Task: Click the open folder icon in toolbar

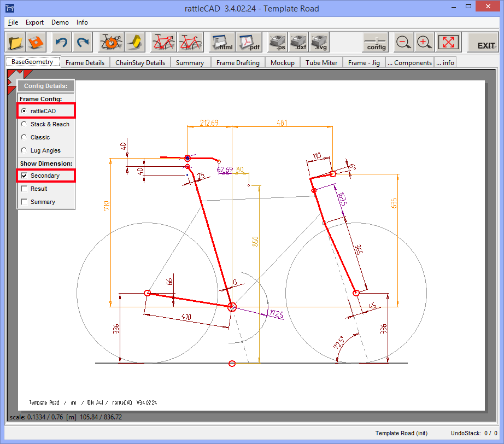Action: click(16, 43)
